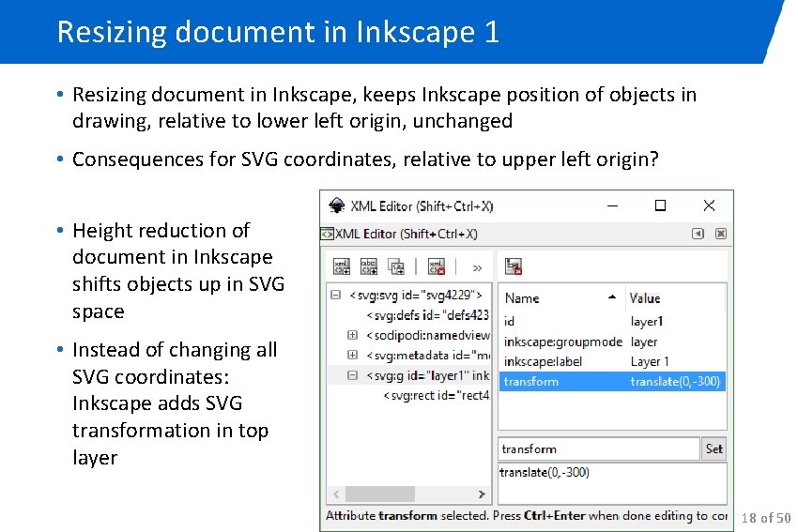Click the Delete attribute icon

[513, 266]
